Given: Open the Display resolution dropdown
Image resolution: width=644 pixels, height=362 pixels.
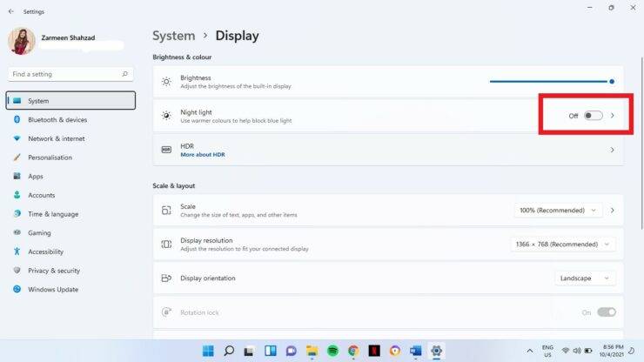Looking at the screenshot, I should (562, 245).
